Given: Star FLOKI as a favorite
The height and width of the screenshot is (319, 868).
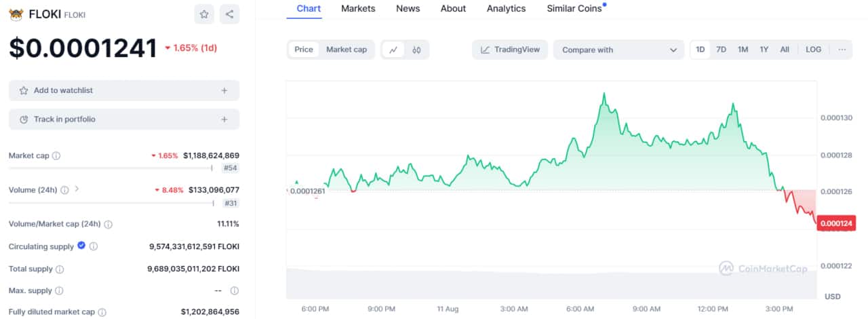Looking at the screenshot, I should (203, 14).
